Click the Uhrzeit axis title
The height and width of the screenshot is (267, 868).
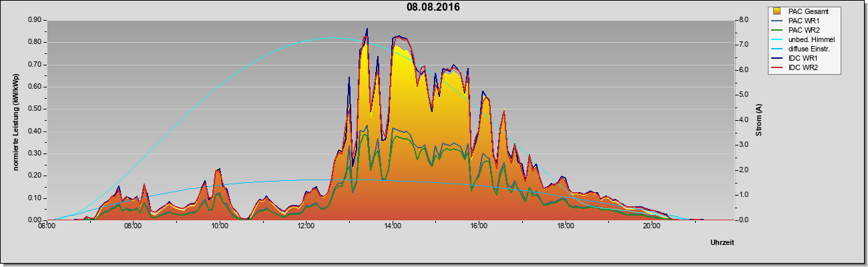722,243
